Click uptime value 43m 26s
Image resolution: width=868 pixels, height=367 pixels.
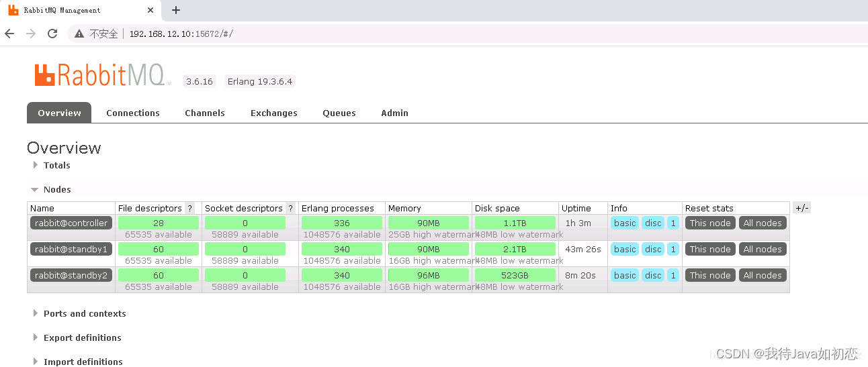pyautogui.click(x=583, y=249)
